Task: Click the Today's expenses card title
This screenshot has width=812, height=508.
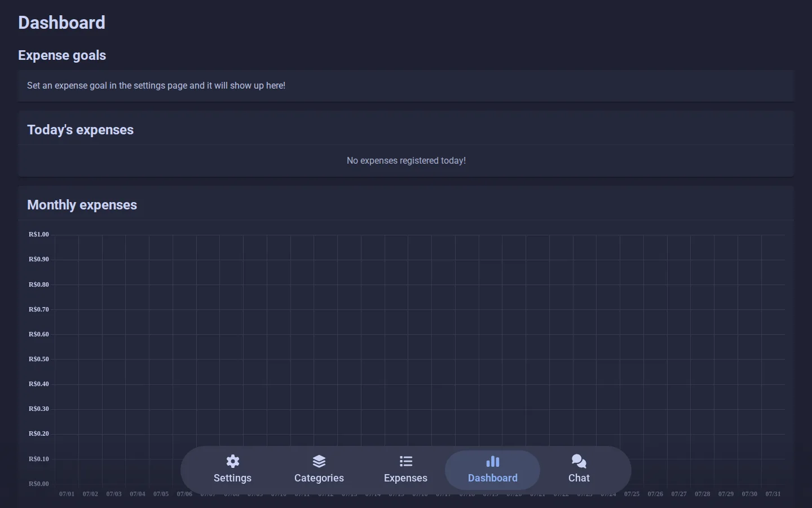Action: pyautogui.click(x=80, y=130)
